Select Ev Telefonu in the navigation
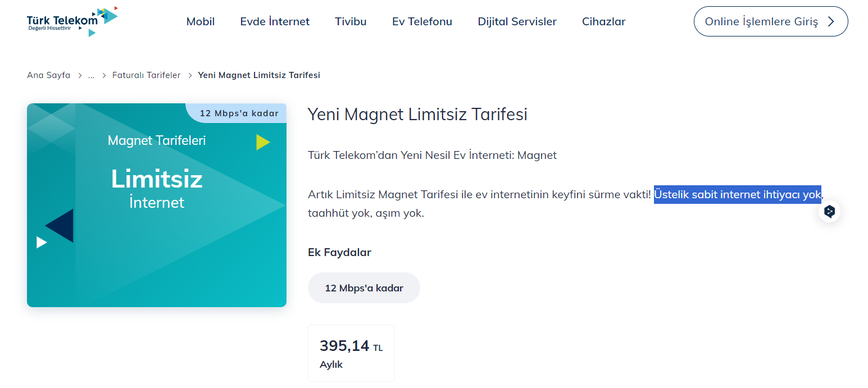868x388 pixels. pos(422,22)
